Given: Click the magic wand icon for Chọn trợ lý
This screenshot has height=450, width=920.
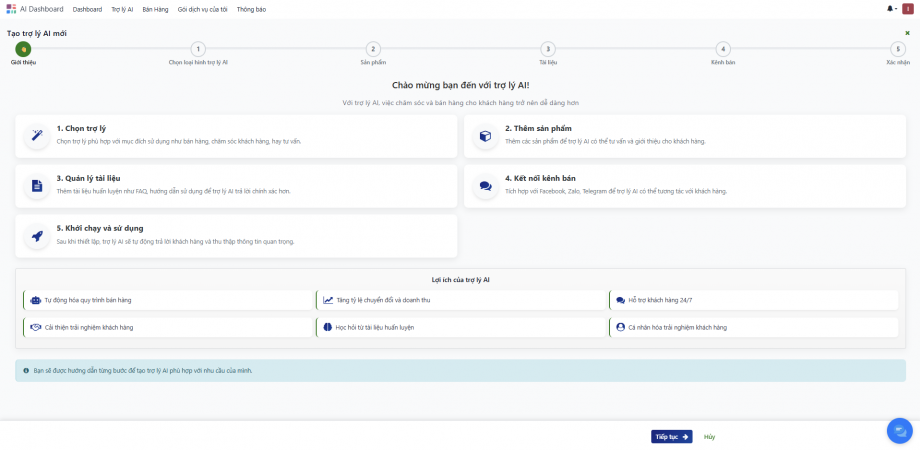Looking at the screenshot, I should tap(37, 135).
